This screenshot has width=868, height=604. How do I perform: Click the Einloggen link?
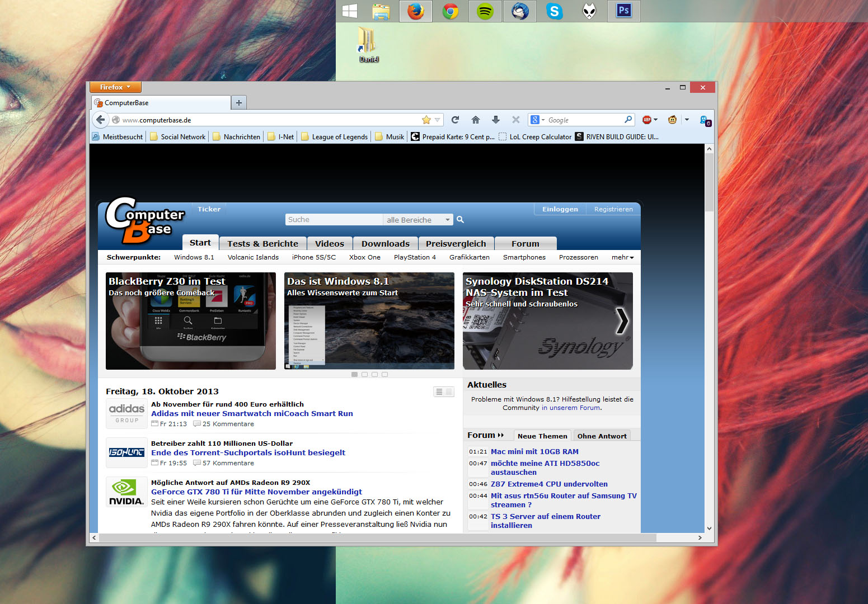tap(560, 209)
